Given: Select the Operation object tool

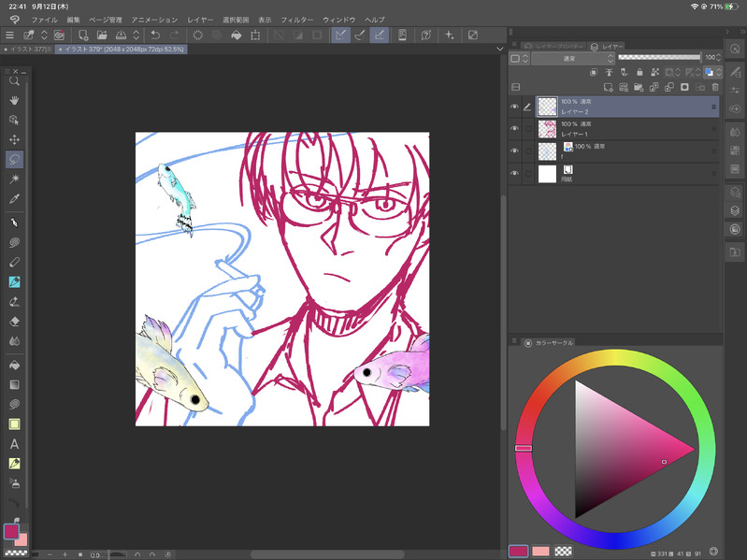Looking at the screenshot, I should pyautogui.click(x=14, y=120).
